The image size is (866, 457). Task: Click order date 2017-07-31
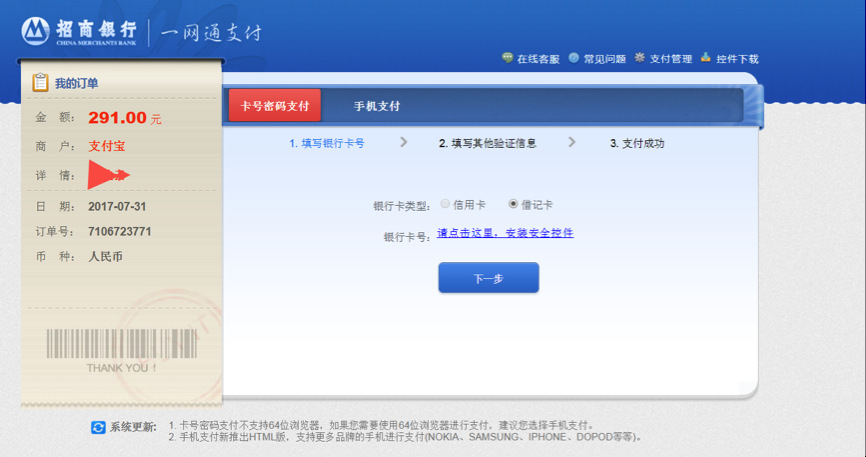[117, 207]
